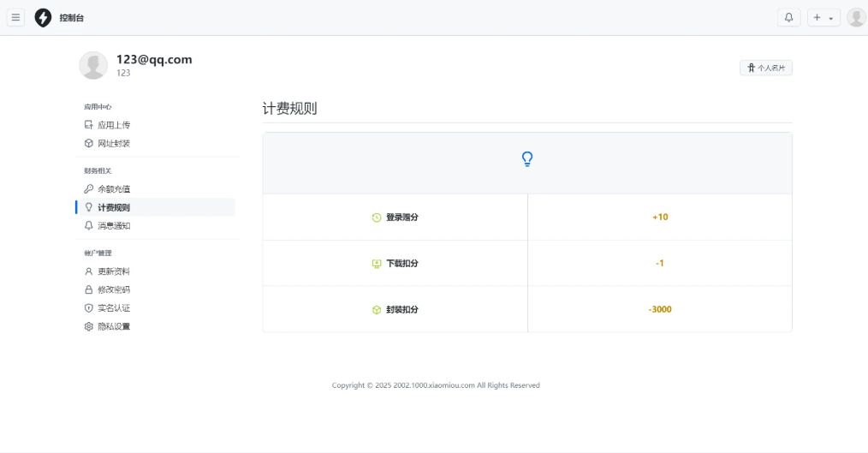
Task: Click the 封装扣分 box icon
Action: pos(377,310)
